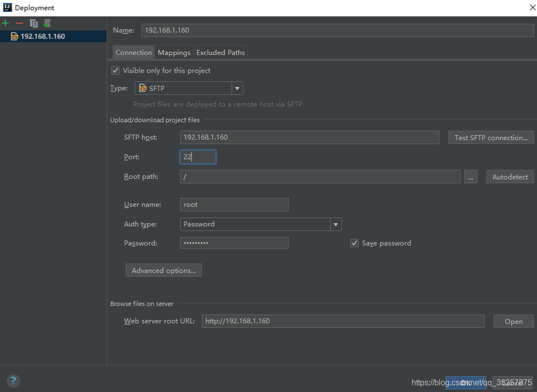537x392 pixels.
Task: Open the Excluded Paths tab
Action: click(221, 52)
